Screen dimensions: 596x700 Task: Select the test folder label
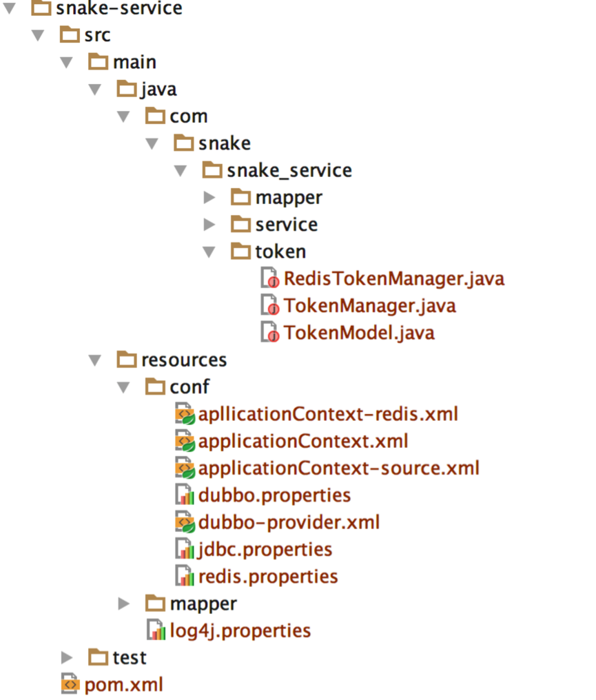pos(130,658)
